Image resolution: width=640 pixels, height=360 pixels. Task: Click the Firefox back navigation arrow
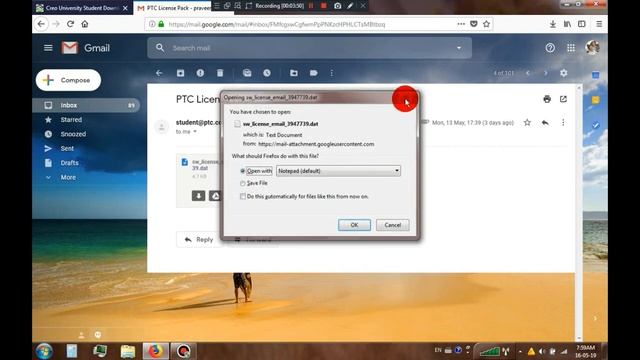pyautogui.click(x=41, y=24)
